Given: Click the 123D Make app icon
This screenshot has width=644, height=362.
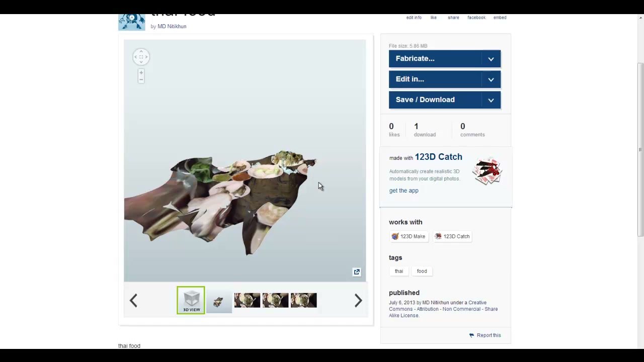Looking at the screenshot, I should click(x=395, y=236).
